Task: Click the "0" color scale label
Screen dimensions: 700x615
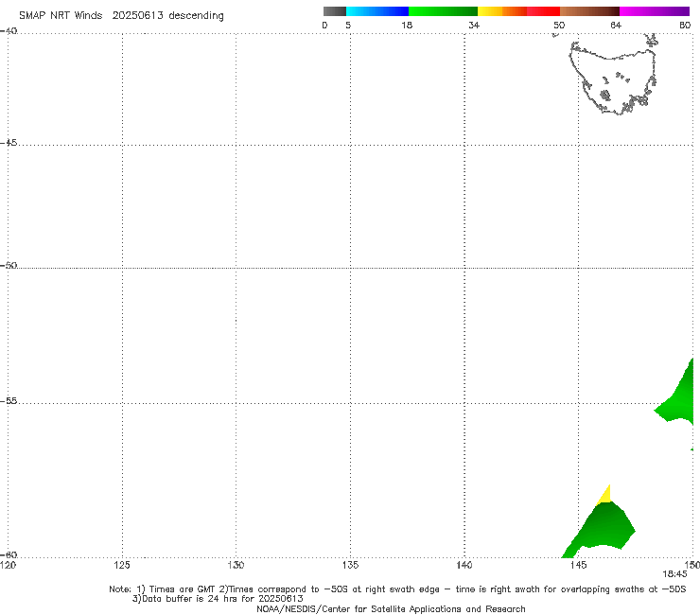Action: 324,26
